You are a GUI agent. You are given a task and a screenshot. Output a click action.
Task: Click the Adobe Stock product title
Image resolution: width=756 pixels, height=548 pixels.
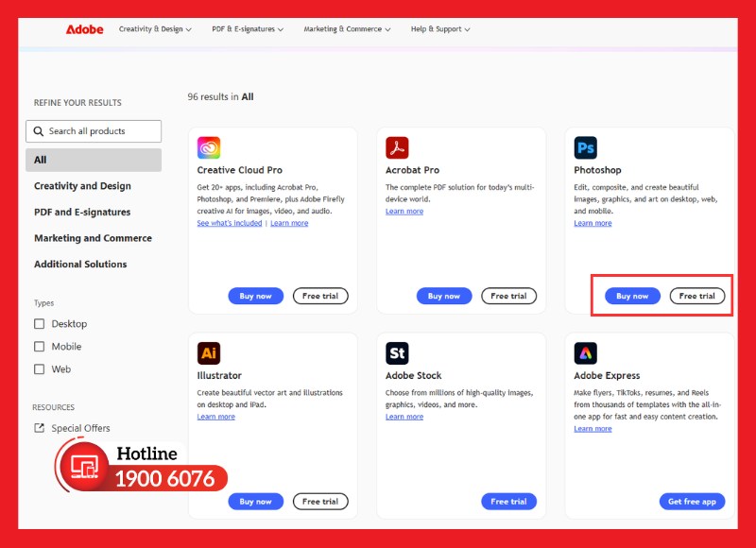pos(414,375)
